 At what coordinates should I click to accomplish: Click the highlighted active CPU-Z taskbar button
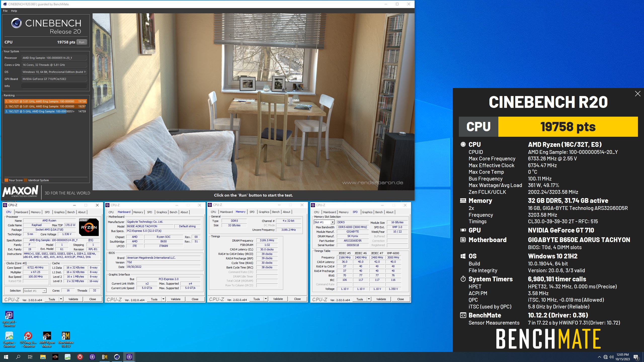[x=129, y=357]
